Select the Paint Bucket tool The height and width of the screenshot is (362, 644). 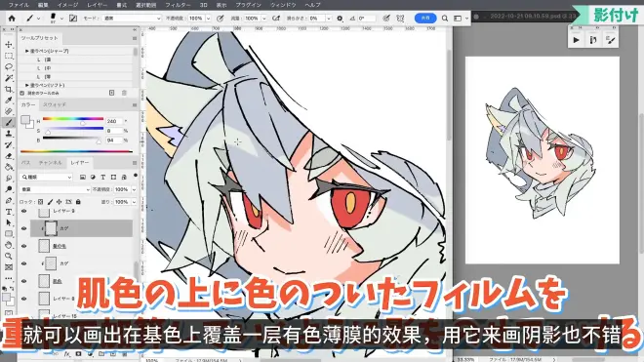pos(9,167)
